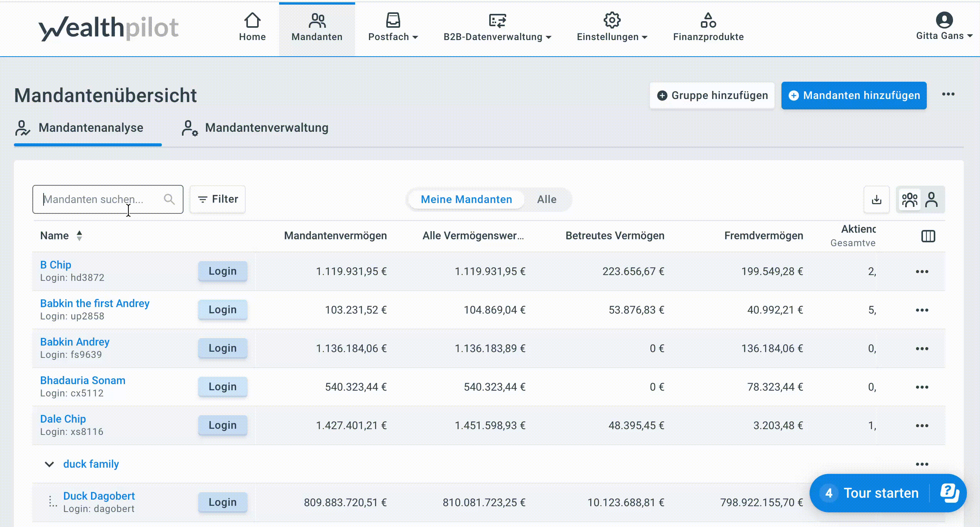Switch to single person view icon
Viewport: 980px width, 527px height.
pos(931,200)
